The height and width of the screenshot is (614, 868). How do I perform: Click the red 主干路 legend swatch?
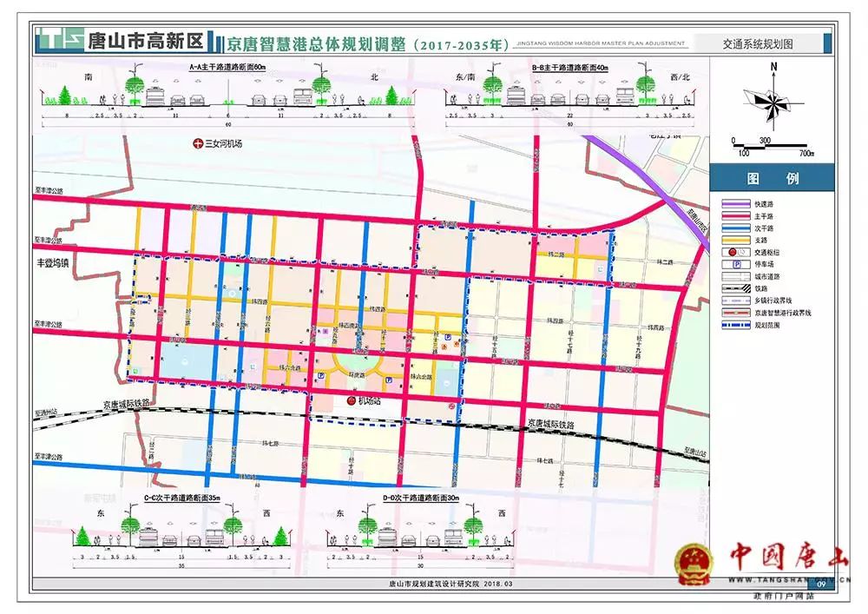click(736, 216)
